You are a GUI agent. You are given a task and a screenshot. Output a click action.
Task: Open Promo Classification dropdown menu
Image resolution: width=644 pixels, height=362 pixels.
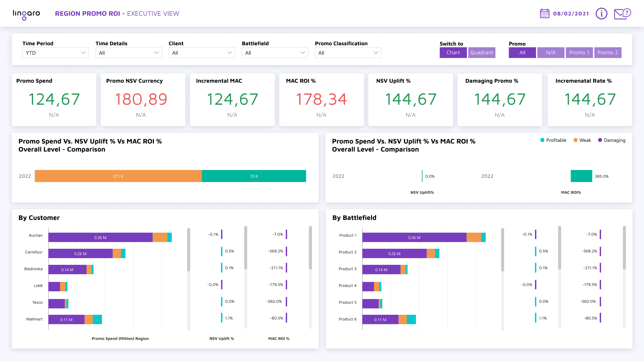(347, 52)
